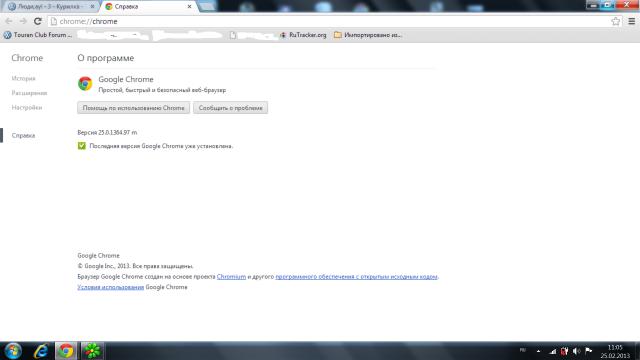
Task: Reload the page with the refresh icon
Action: (x=38, y=21)
